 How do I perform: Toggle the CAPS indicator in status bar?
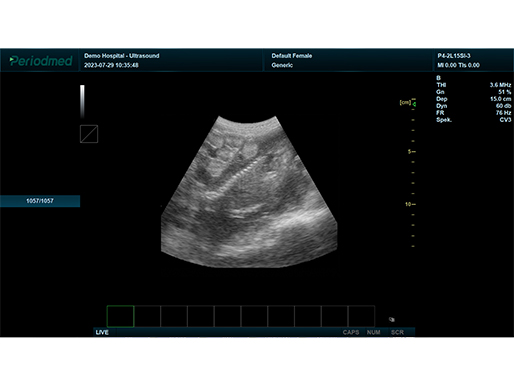(x=351, y=332)
